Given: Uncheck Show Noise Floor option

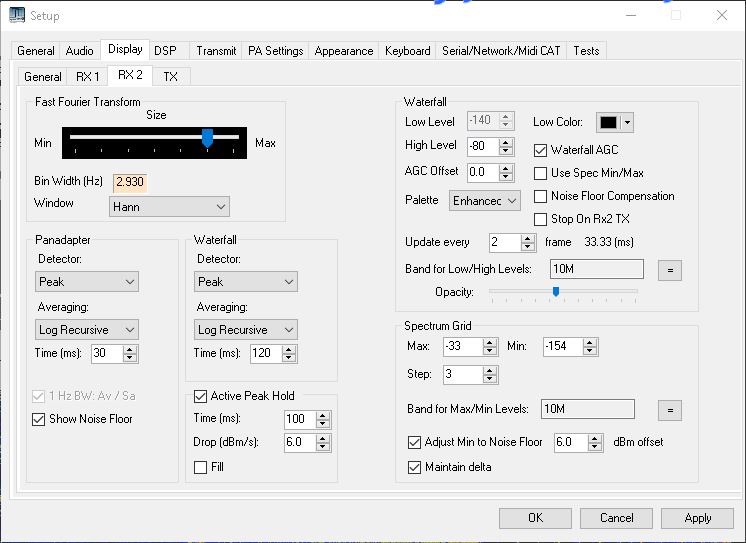Looking at the screenshot, I should (40, 419).
